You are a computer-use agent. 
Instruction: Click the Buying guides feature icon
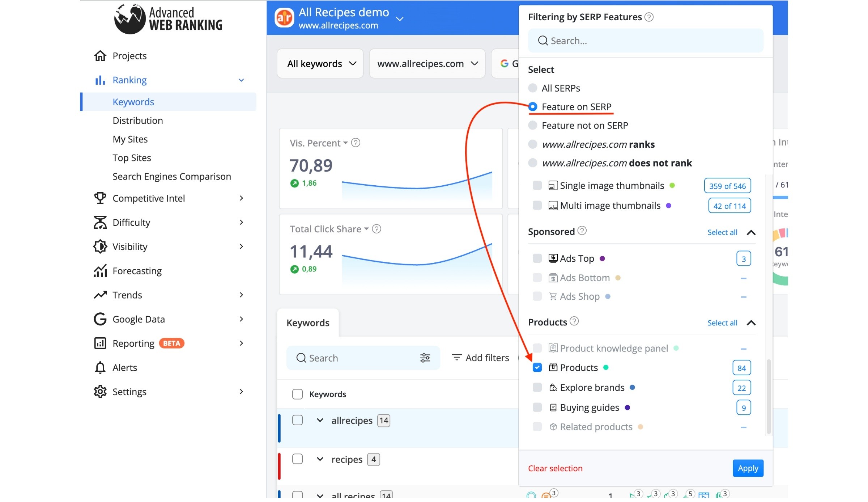tap(553, 408)
